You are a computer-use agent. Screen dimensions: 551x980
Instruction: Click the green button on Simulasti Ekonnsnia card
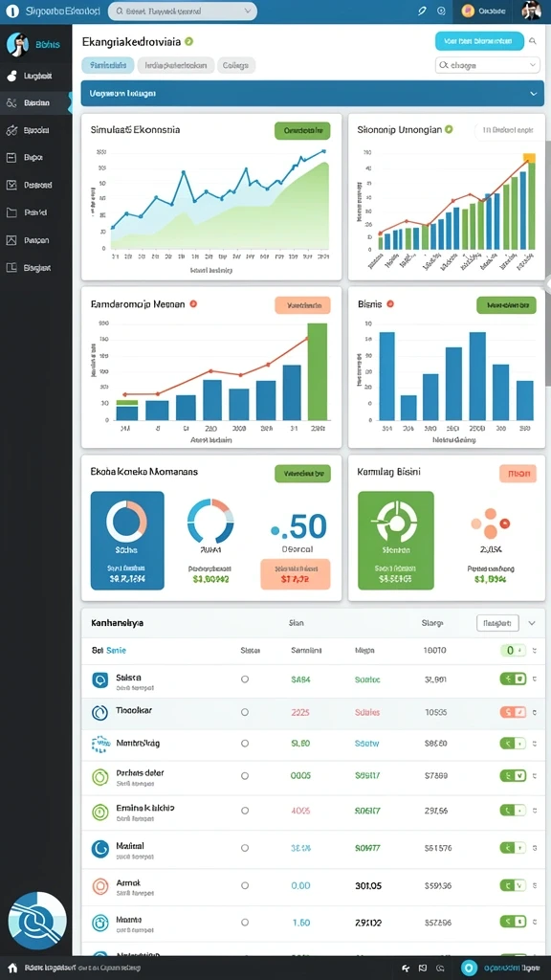[302, 130]
